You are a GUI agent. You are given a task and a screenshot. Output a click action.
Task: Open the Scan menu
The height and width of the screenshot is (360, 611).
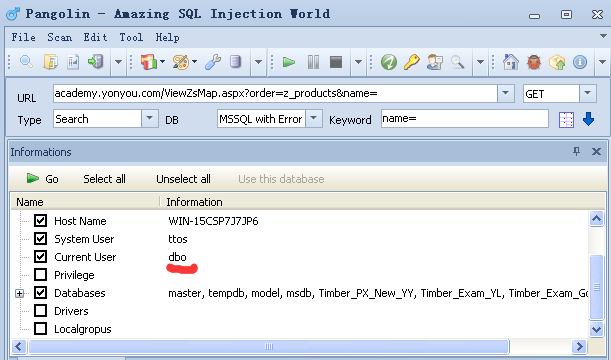click(x=60, y=37)
